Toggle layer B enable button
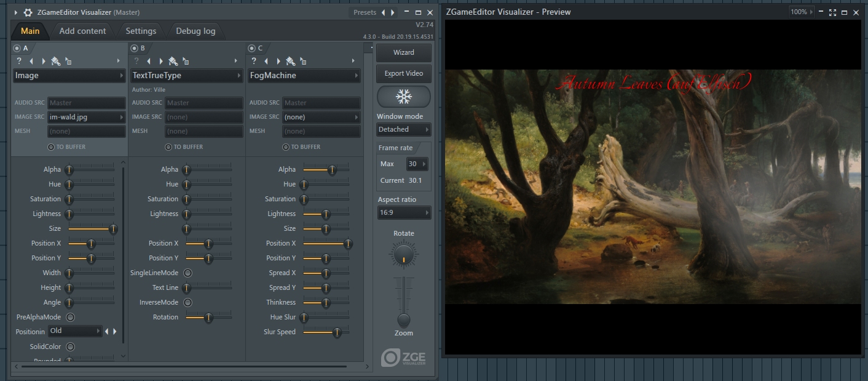The image size is (868, 381). pos(133,48)
